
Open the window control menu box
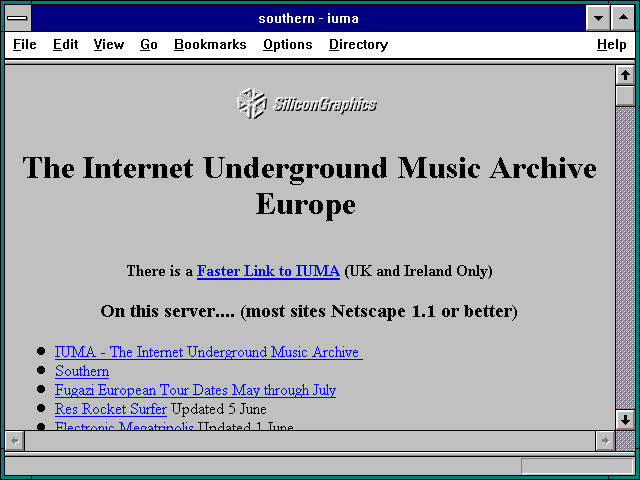click(18, 18)
